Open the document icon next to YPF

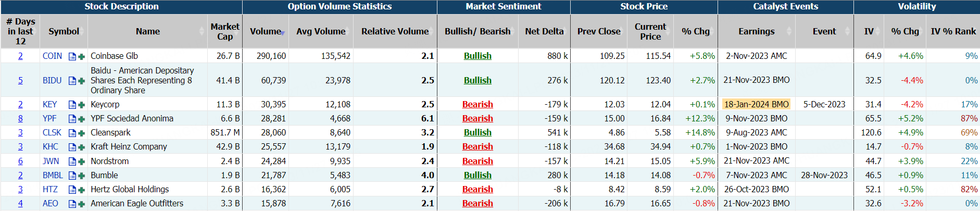pos(72,119)
